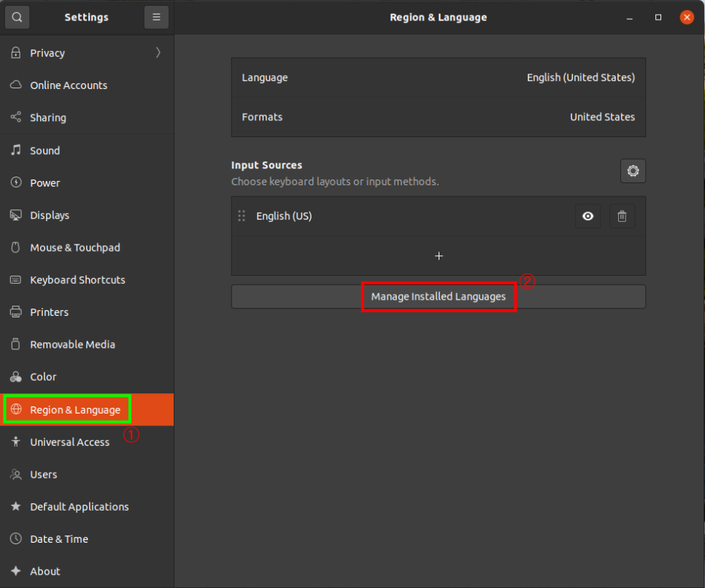
Task: Open the About panel
Action: tap(87, 571)
